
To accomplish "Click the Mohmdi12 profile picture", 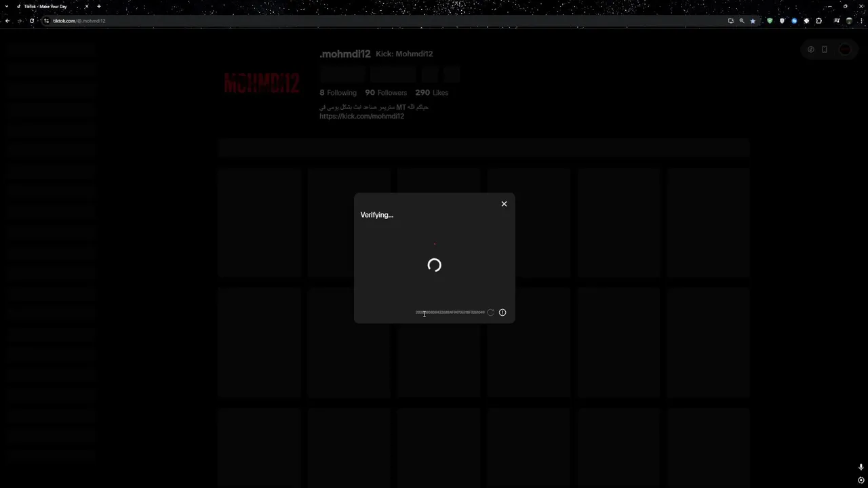I will 262,83.
